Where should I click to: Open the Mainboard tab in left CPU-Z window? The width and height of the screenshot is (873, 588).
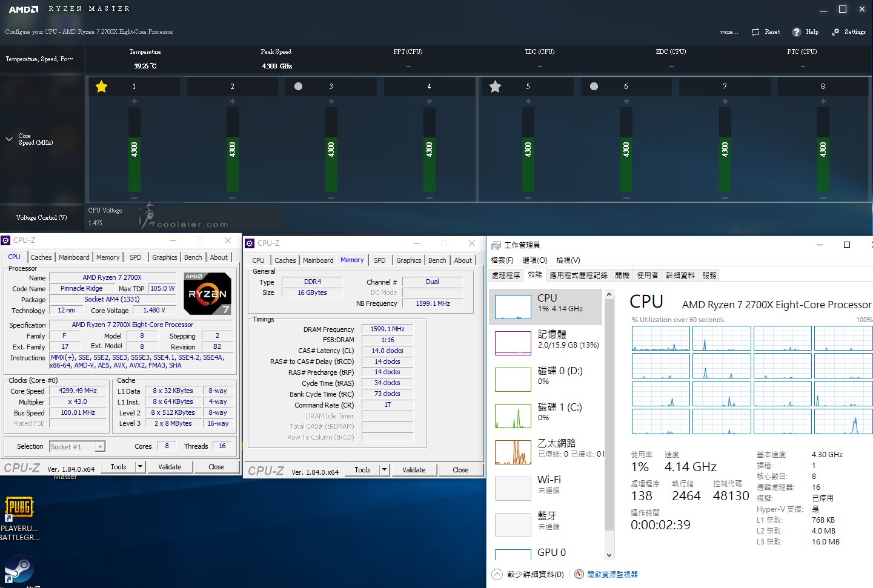pyautogui.click(x=74, y=257)
